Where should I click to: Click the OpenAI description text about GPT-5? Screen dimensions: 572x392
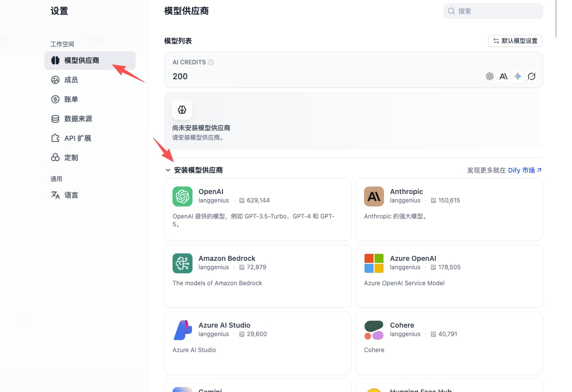click(x=253, y=220)
